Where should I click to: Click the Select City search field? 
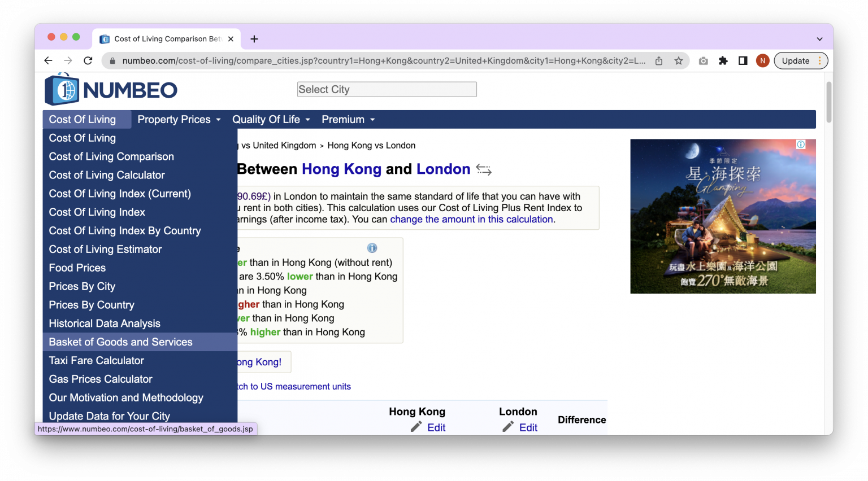click(x=387, y=90)
